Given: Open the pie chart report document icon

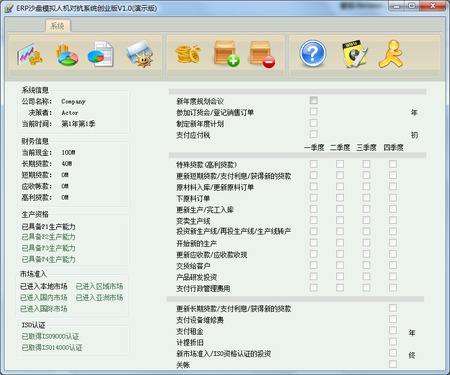Looking at the screenshot, I should click(x=101, y=54).
